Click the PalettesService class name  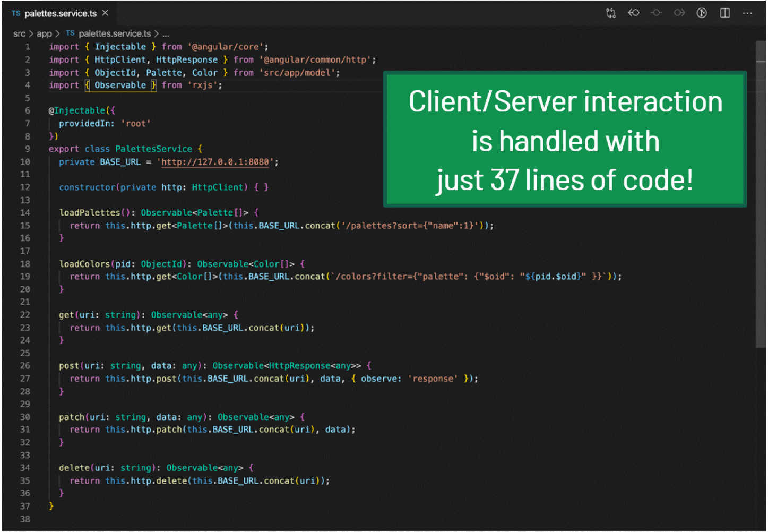[x=153, y=149]
